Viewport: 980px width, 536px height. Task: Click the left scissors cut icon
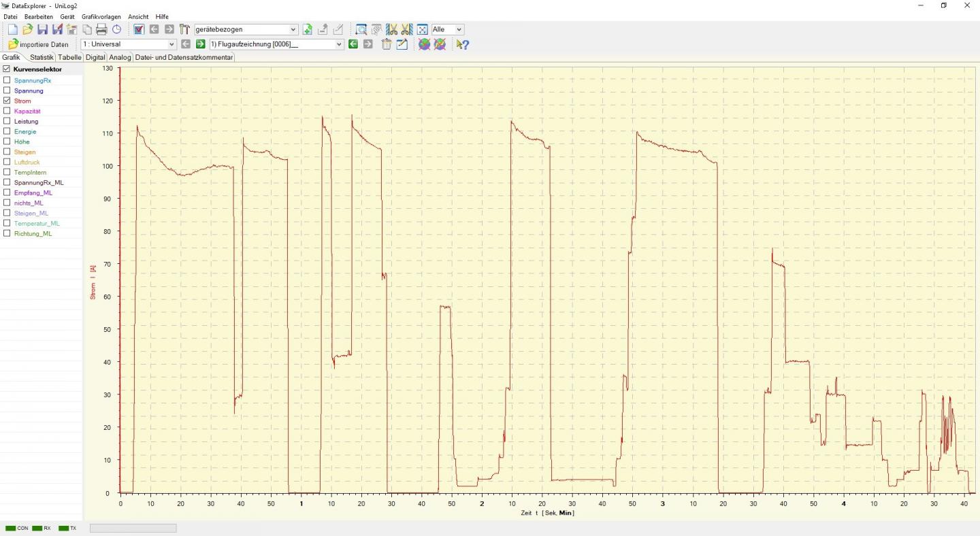(x=392, y=29)
